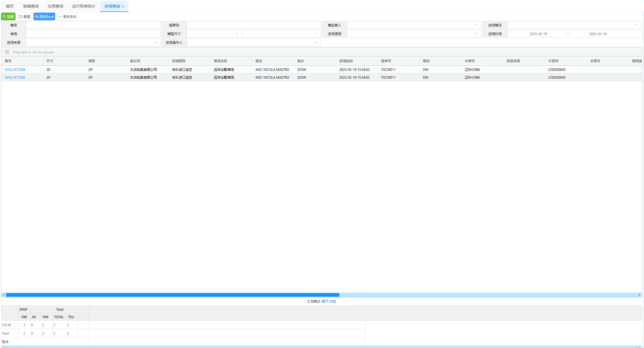Screen dimensions: 644x348
Task: Click the 箱号 input field
Action: (93, 25)
